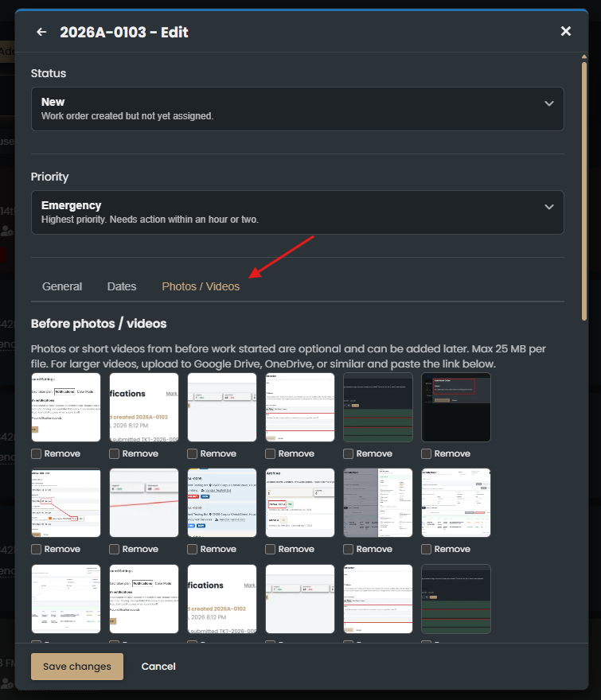
Task: Tick Remove under first-row 'created 2026A-0102' thumbnail
Action: [x=115, y=454]
